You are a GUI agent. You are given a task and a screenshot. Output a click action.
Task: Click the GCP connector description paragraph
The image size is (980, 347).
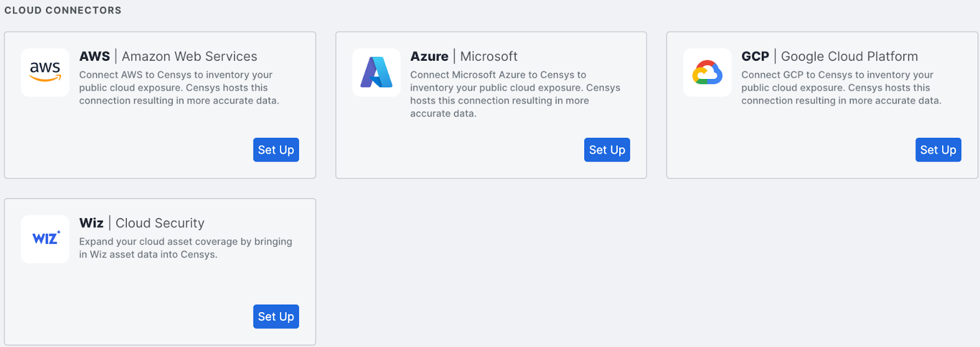tap(841, 88)
